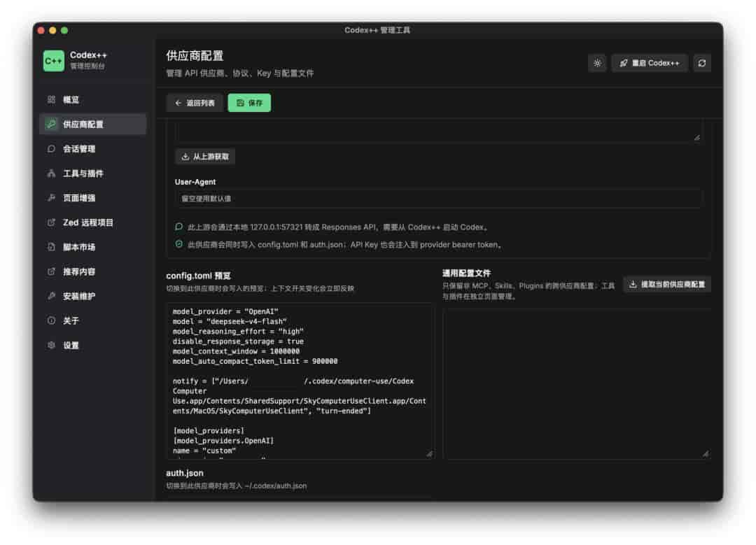The width and height of the screenshot is (756, 545).
Task: Grab 通用配置文件 textarea resize handle
Action: 706,454
